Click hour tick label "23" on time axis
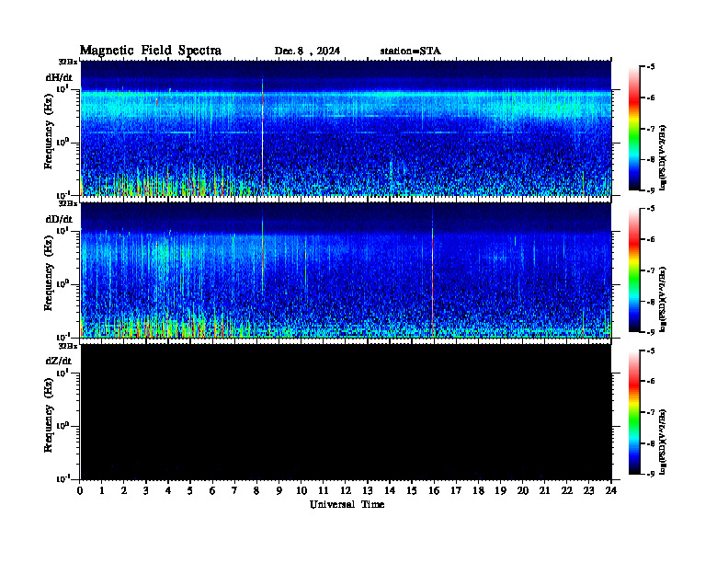This screenshot has height=563, width=728. (x=588, y=491)
